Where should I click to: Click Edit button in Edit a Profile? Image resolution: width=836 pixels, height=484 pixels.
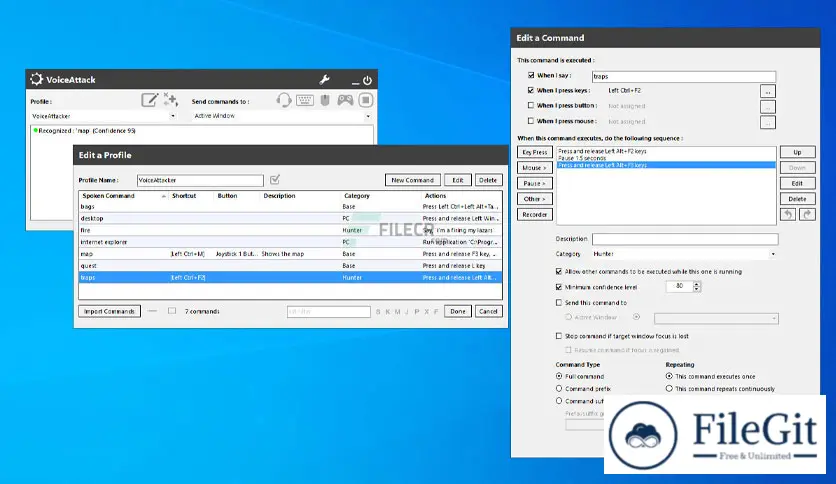click(x=457, y=180)
